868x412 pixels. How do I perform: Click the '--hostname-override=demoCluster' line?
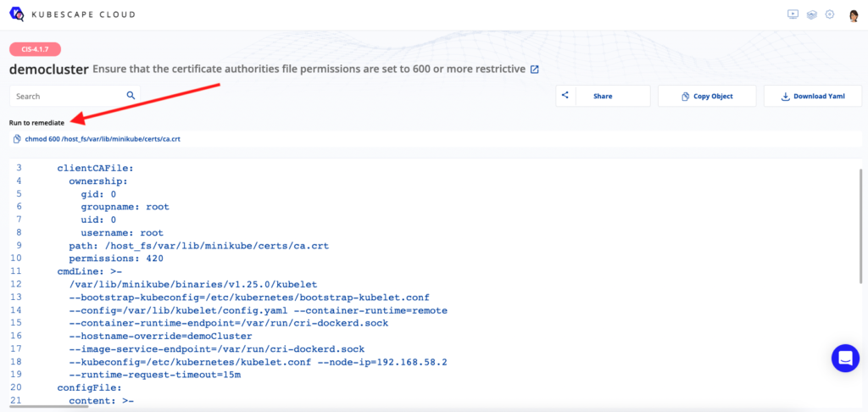pyautogui.click(x=160, y=336)
